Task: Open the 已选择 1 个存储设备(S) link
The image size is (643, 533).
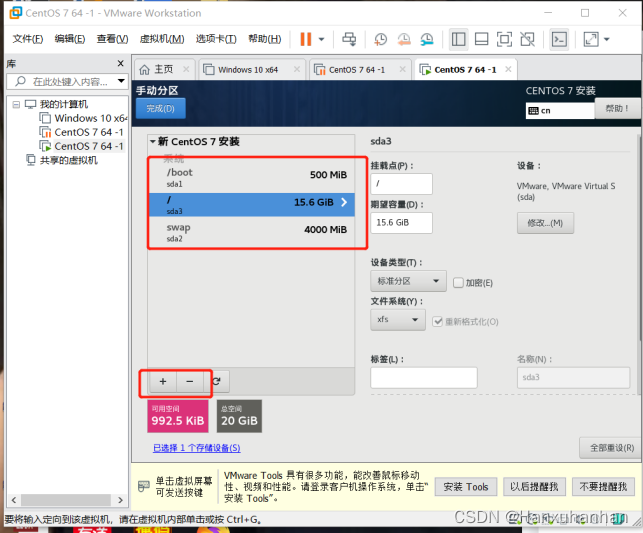Action: coord(197,448)
